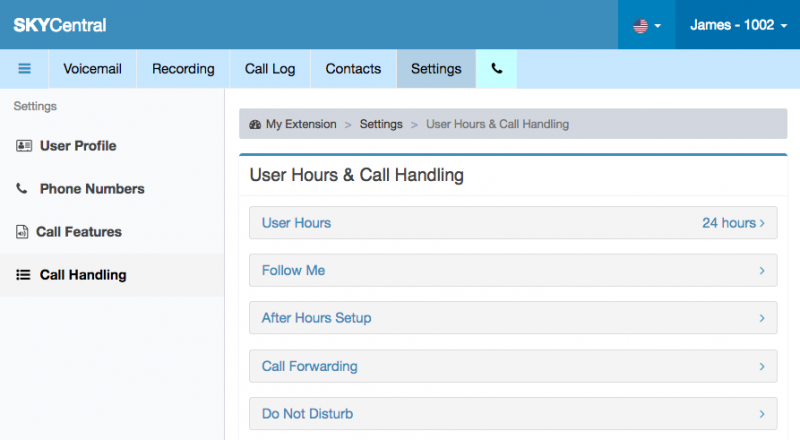Click the My Extension breadcrumb link

tap(301, 124)
